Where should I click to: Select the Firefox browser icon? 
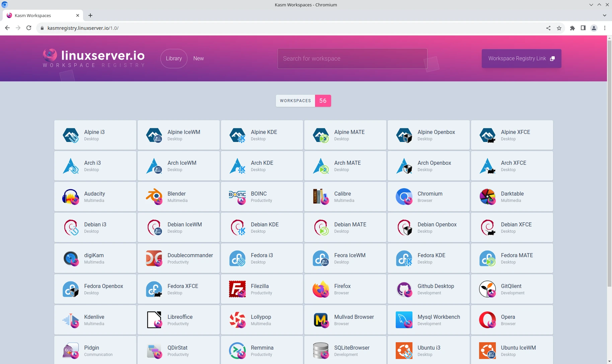[321, 289]
